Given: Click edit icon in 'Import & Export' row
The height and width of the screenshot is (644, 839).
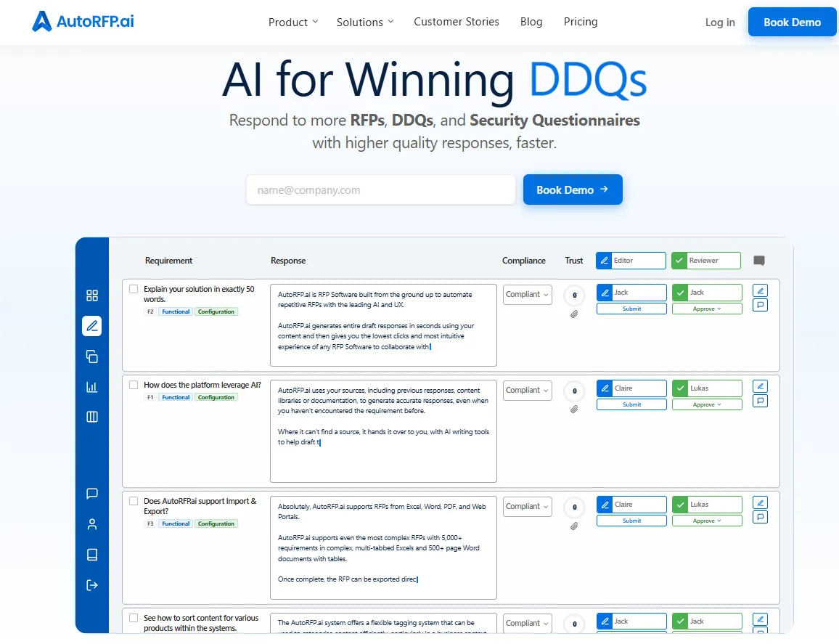Looking at the screenshot, I should coord(761,502).
